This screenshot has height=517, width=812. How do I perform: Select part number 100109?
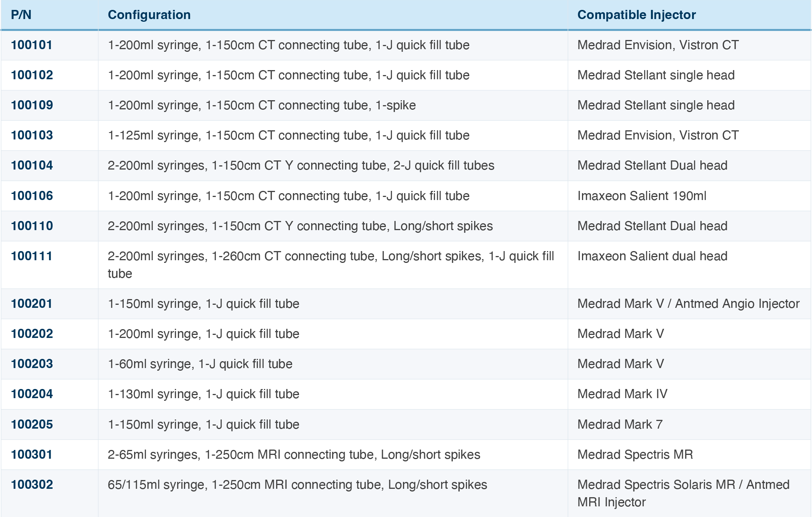click(x=32, y=105)
